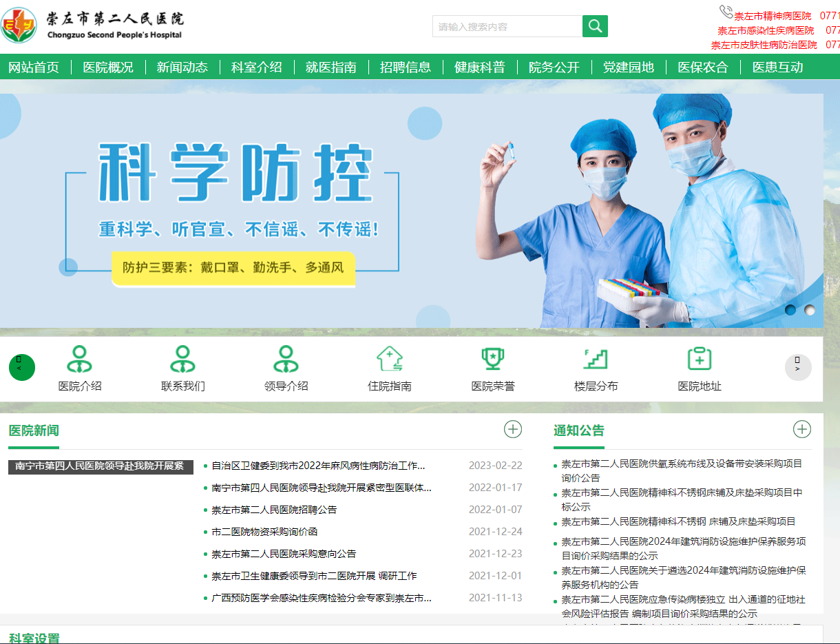Click the date 2022-01-17
Viewport: 840px width, 644px height.
click(496, 488)
